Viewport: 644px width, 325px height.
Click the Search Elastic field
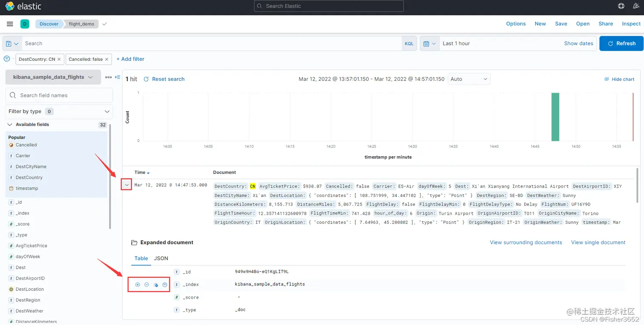[x=329, y=6]
